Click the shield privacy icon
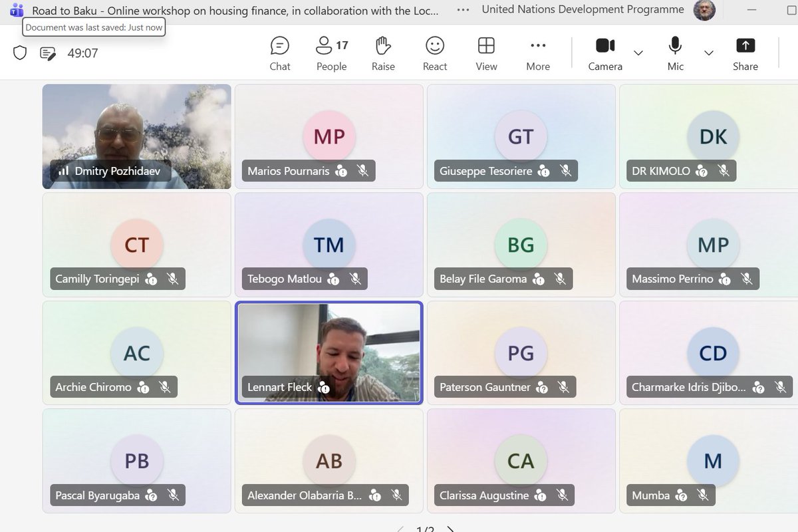 pyautogui.click(x=20, y=53)
